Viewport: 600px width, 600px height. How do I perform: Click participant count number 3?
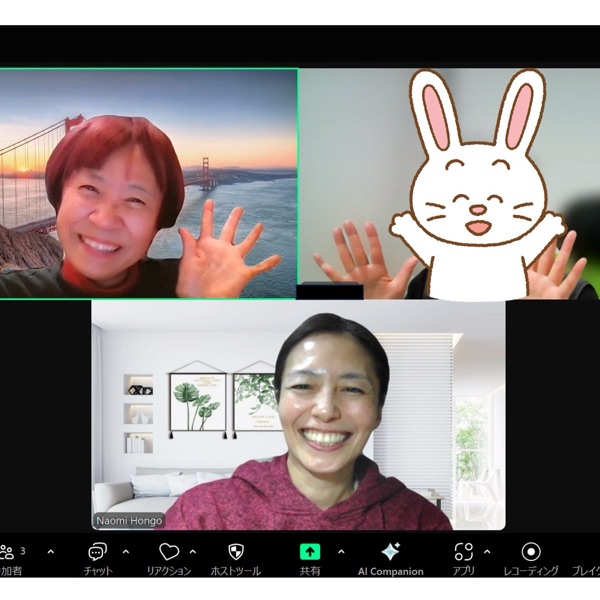pyautogui.click(x=23, y=550)
